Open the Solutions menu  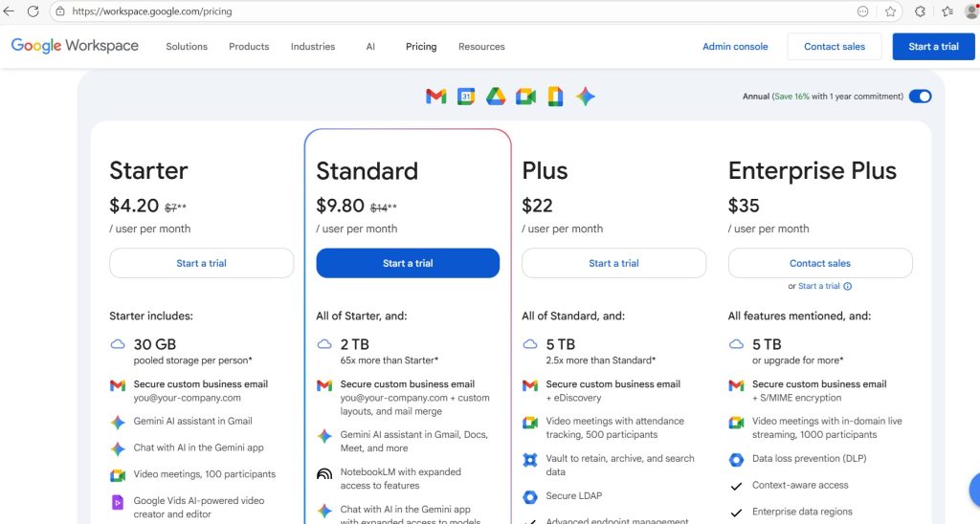(x=187, y=46)
